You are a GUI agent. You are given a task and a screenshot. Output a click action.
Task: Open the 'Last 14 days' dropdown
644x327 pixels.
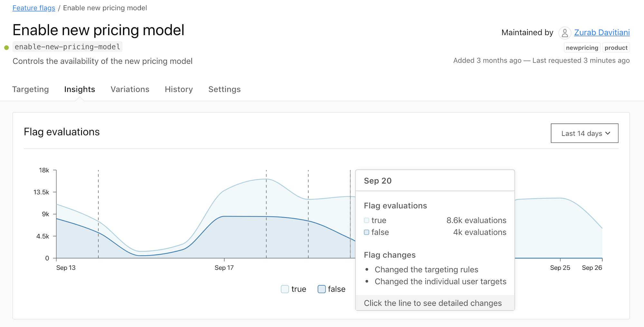pyautogui.click(x=584, y=133)
